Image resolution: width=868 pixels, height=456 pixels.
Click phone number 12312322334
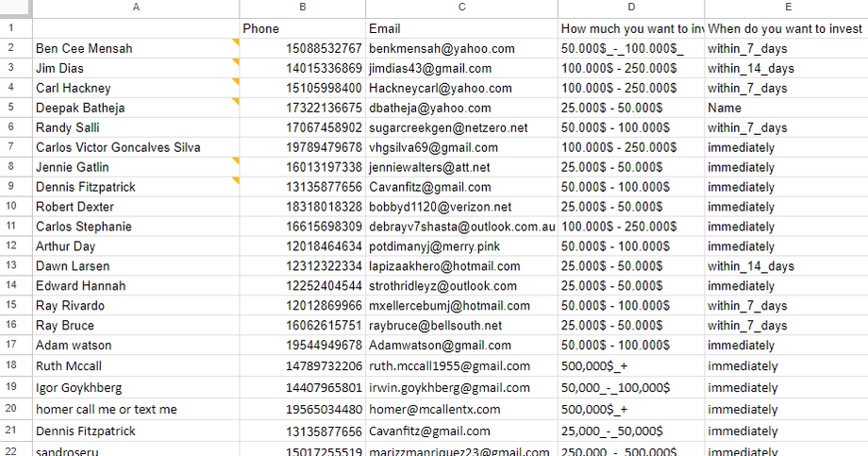[302, 266]
